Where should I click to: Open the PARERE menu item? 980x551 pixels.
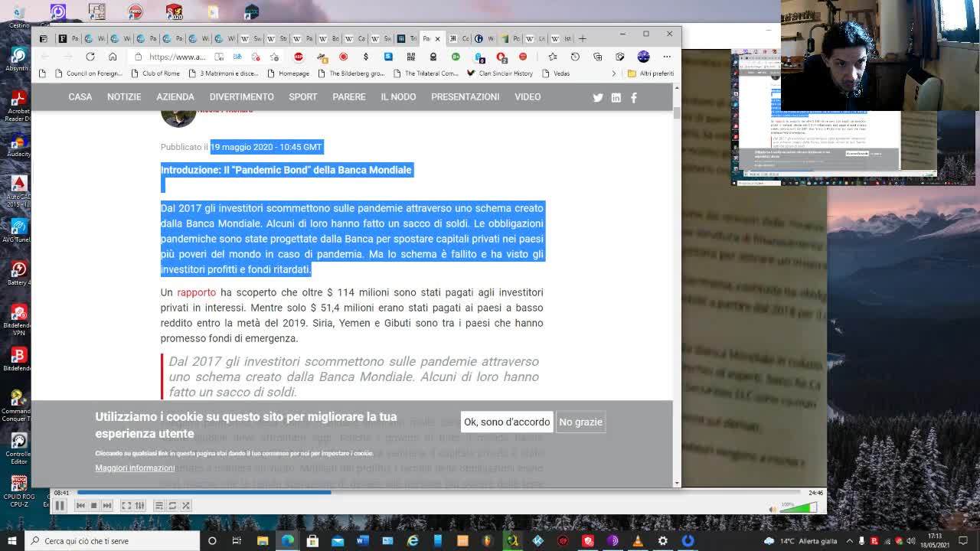349,97
